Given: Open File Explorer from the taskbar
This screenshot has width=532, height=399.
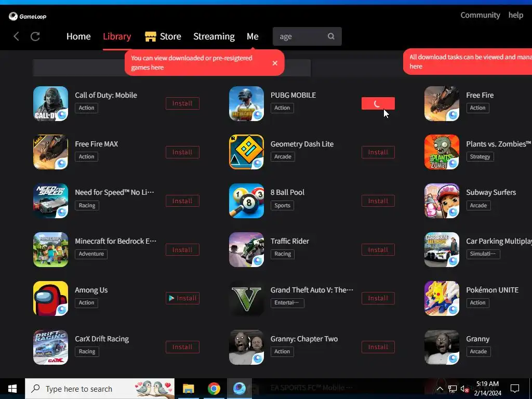Looking at the screenshot, I should [188, 389].
